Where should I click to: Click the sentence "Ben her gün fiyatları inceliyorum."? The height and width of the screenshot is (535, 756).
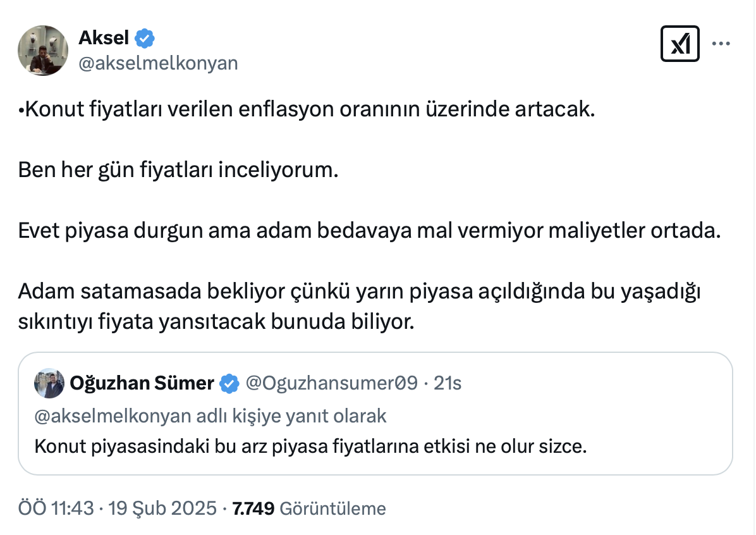(x=178, y=171)
